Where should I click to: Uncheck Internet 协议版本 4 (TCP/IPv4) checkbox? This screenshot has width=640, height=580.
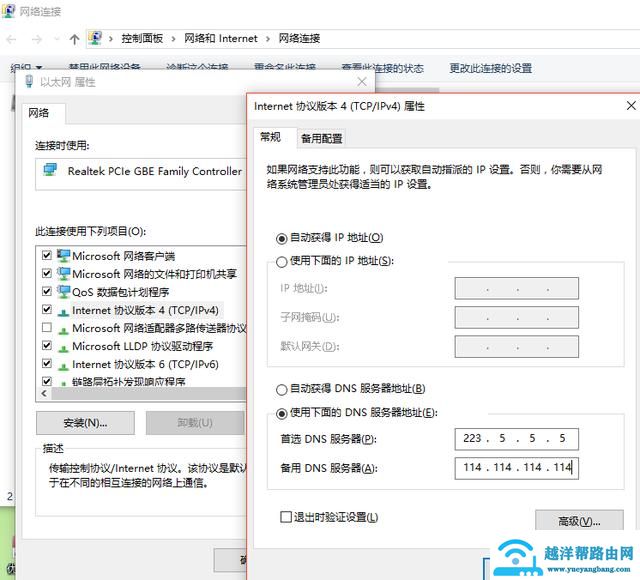point(46,310)
